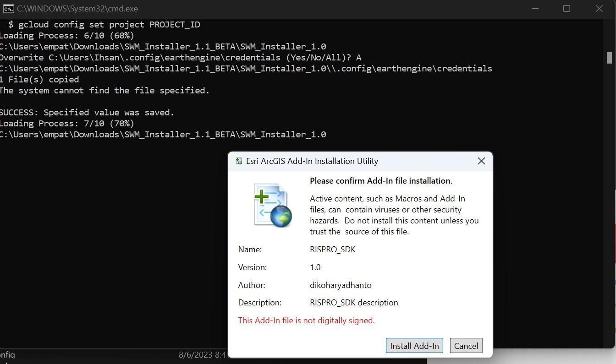Click the 'RISPRO_SDK description' text

pyautogui.click(x=354, y=303)
